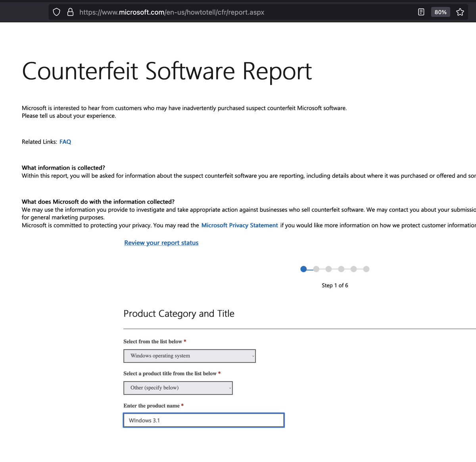This screenshot has width=476, height=462.
Task: Open Review your report status link
Action: pos(161,243)
